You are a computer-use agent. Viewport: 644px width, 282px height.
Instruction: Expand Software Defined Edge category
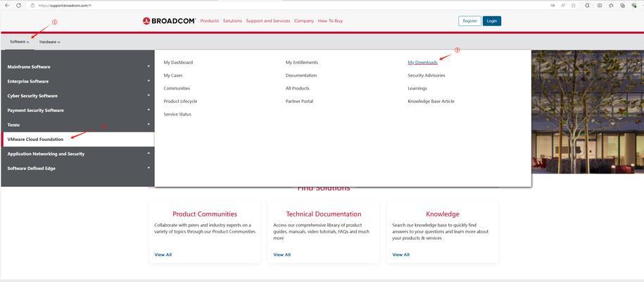click(x=77, y=168)
